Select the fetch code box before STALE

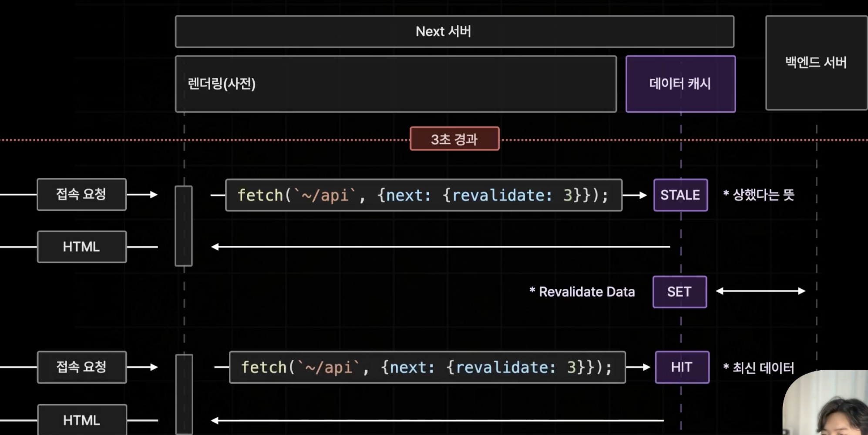click(424, 195)
